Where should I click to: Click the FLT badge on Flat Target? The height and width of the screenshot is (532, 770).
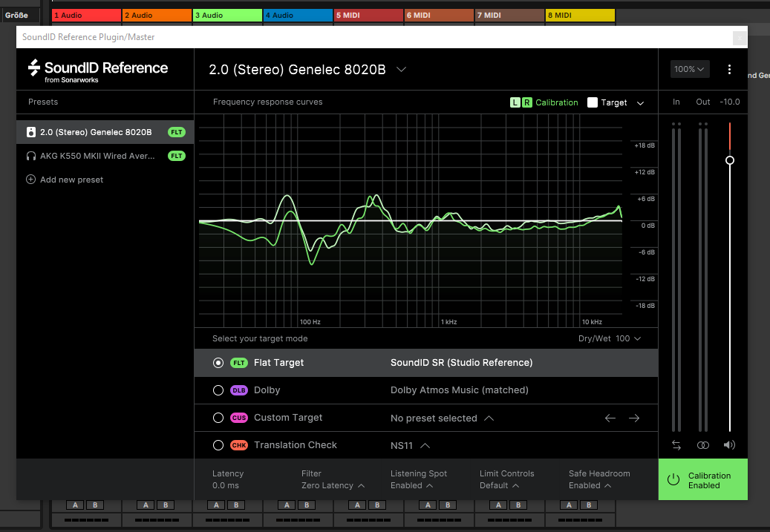[x=238, y=363]
